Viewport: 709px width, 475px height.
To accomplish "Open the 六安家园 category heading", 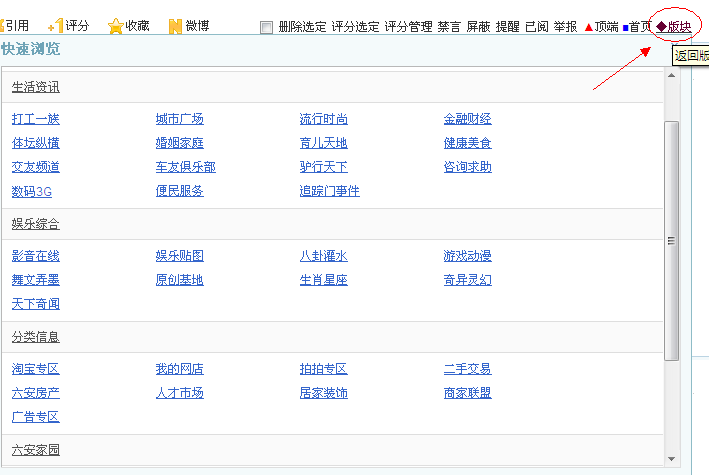I will click(36, 450).
